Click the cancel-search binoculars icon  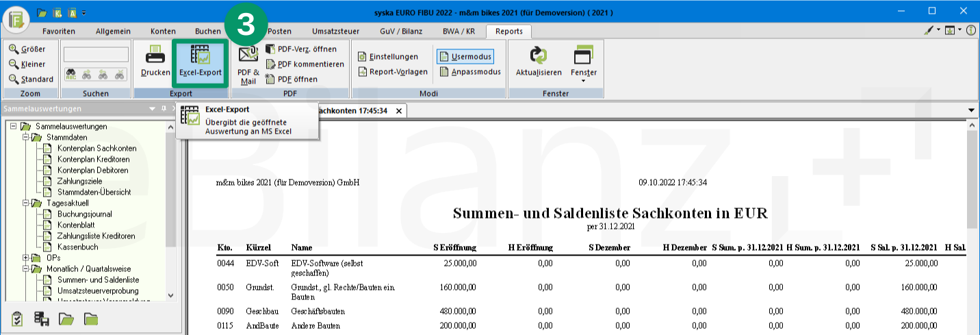point(120,74)
